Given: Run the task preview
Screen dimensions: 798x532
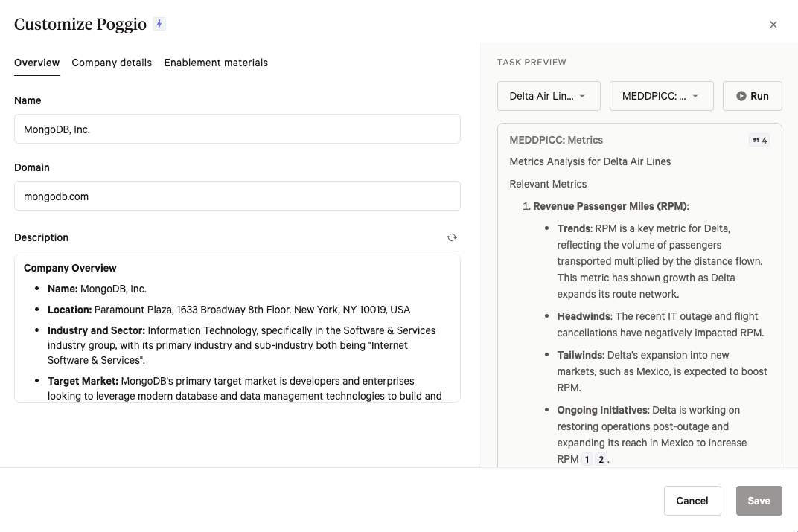Looking at the screenshot, I should [752, 96].
